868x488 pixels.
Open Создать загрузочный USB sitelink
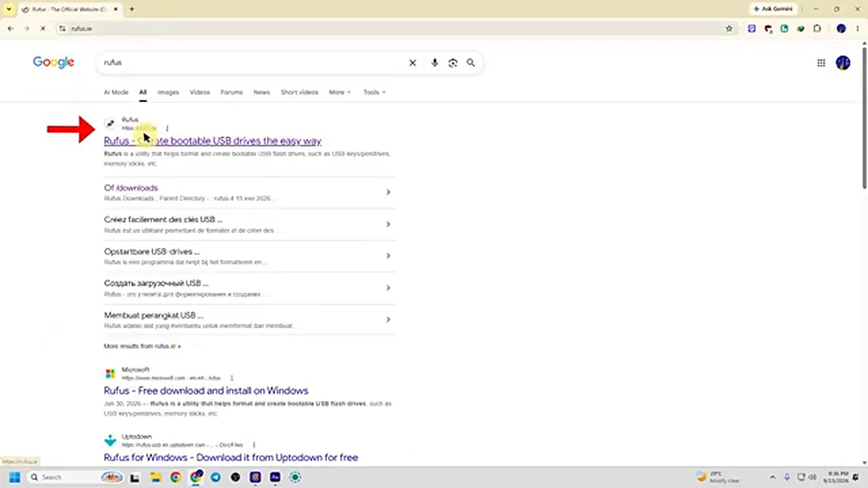[x=156, y=283]
